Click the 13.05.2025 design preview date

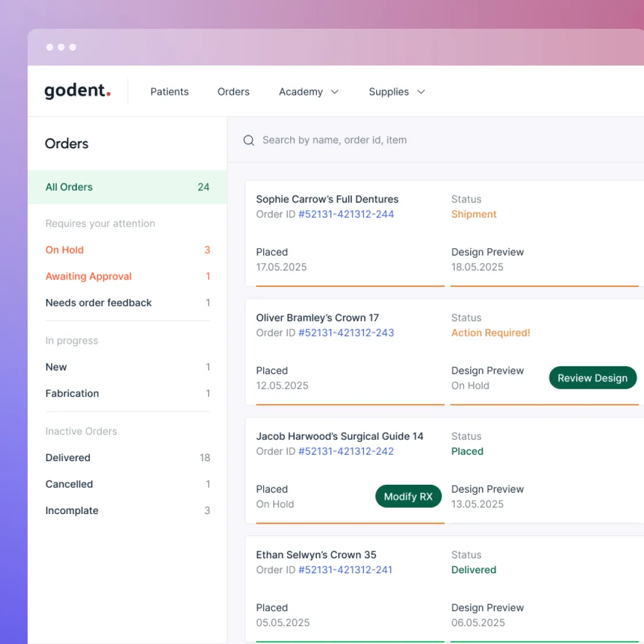coord(477,504)
